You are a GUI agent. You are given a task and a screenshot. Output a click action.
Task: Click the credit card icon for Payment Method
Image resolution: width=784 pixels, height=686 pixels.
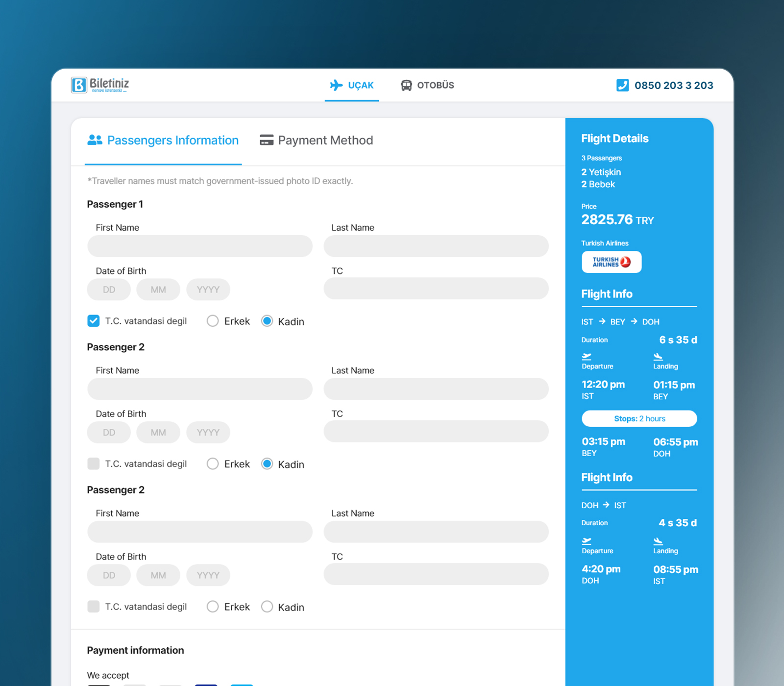click(267, 140)
